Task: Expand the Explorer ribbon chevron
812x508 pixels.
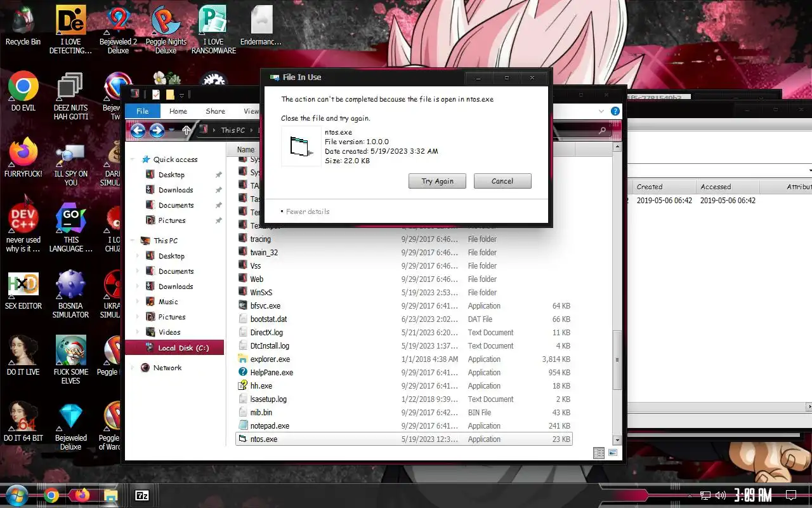Action: click(601, 111)
